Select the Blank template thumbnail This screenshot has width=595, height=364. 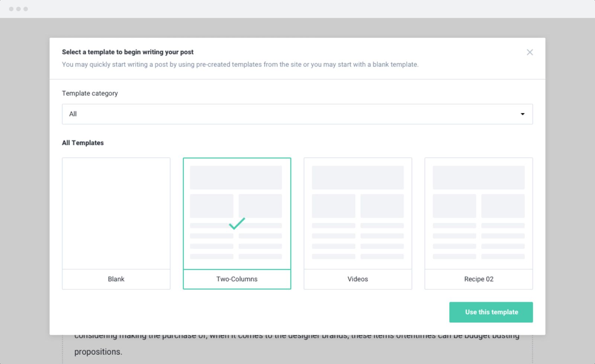click(x=116, y=214)
